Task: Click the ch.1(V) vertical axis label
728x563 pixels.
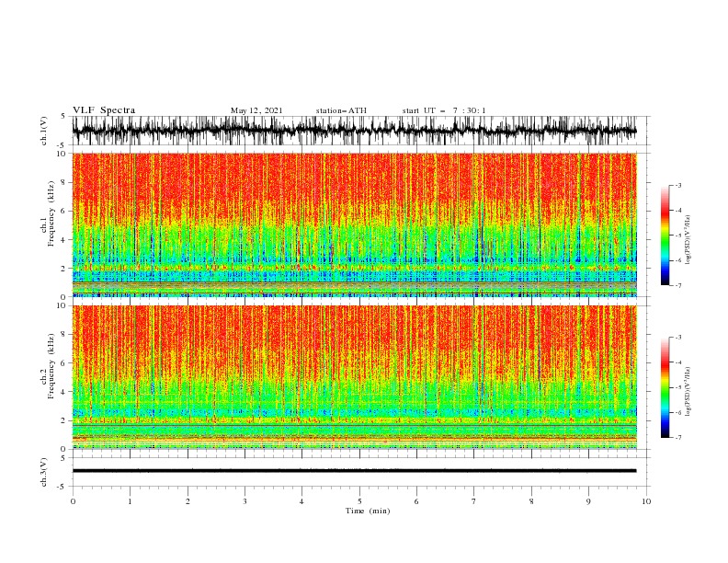Action: tap(44, 131)
